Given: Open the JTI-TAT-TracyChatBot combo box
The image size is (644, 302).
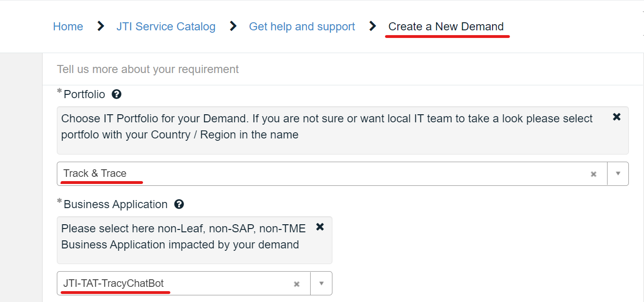Looking at the screenshot, I should (x=195, y=284).
